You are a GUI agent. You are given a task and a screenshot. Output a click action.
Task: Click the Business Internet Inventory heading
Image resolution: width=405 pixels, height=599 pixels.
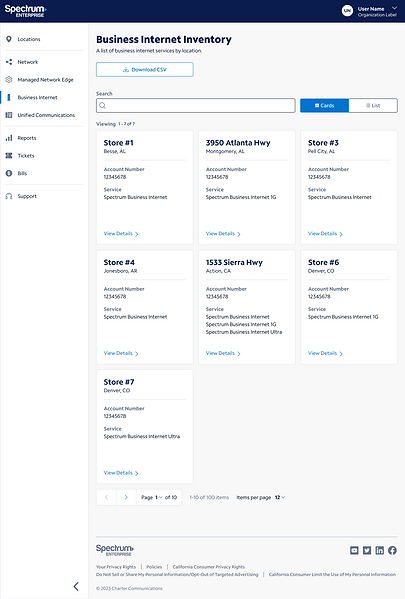click(x=164, y=39)
